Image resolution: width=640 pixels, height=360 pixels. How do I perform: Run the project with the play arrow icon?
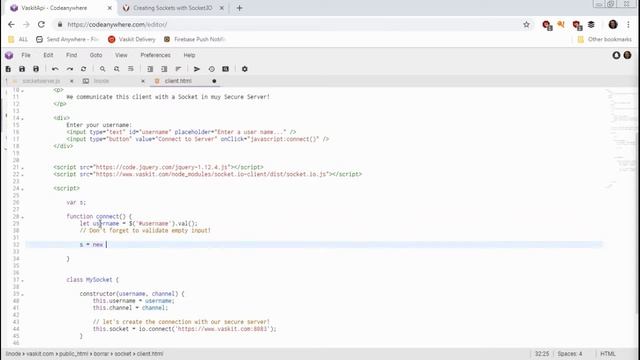[x=197, y=69]
